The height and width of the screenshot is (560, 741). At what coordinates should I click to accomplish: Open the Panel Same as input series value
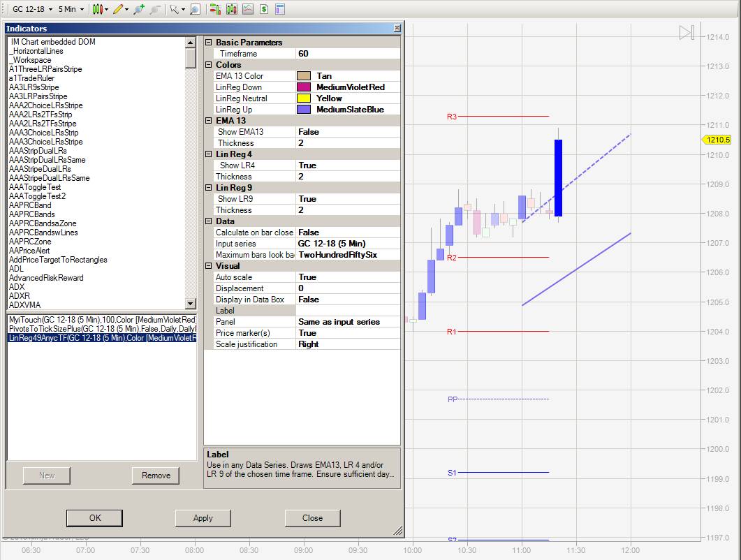348,322
